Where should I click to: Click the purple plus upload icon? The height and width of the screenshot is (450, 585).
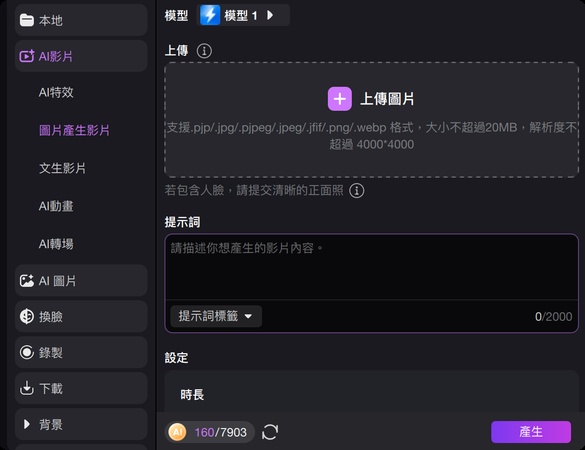click(340, 99)
